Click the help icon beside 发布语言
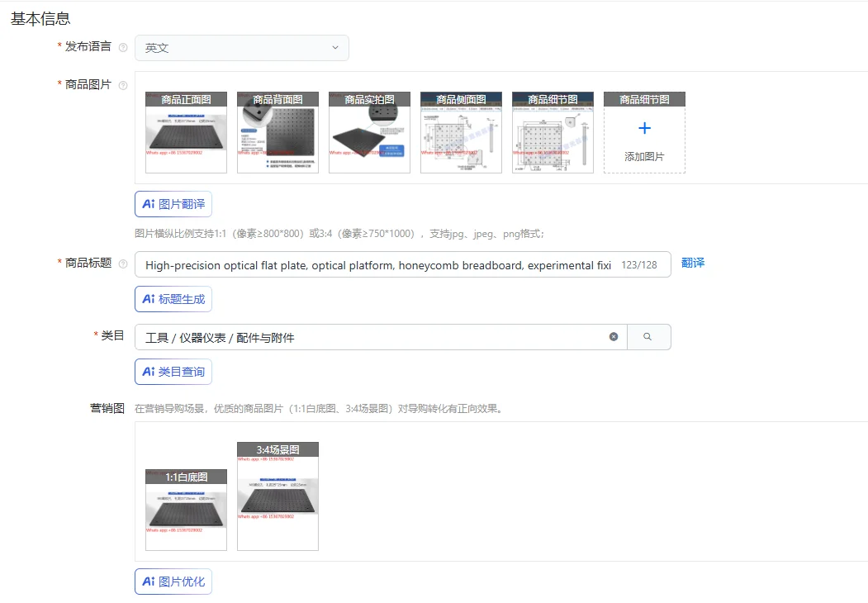This screenshot has width=868, height=603. [x=123, y=48]
